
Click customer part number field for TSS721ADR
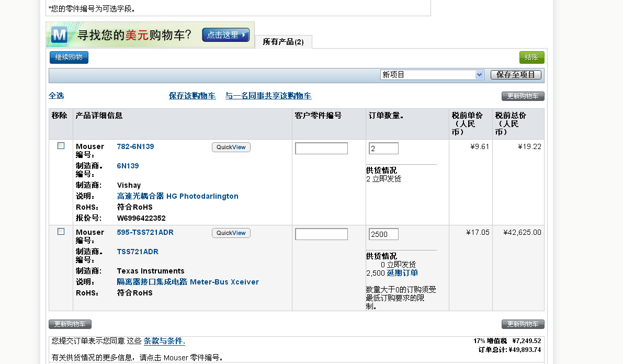(321, 234)
